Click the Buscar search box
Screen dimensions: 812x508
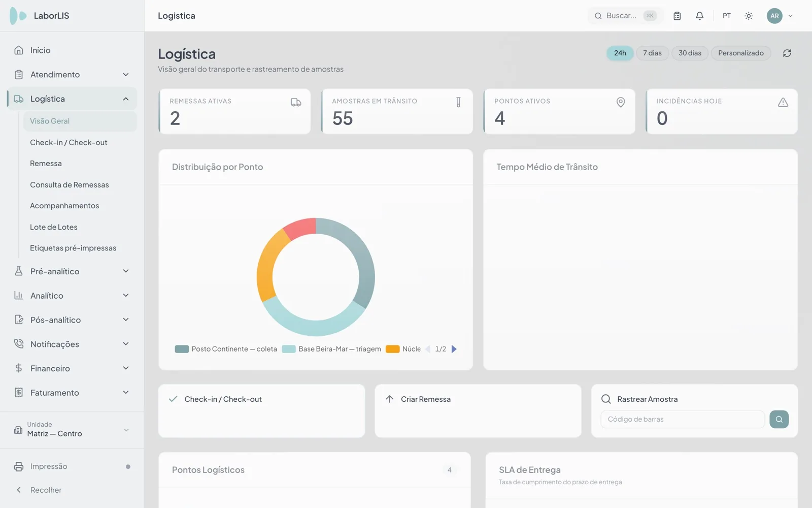pos(625,16)
